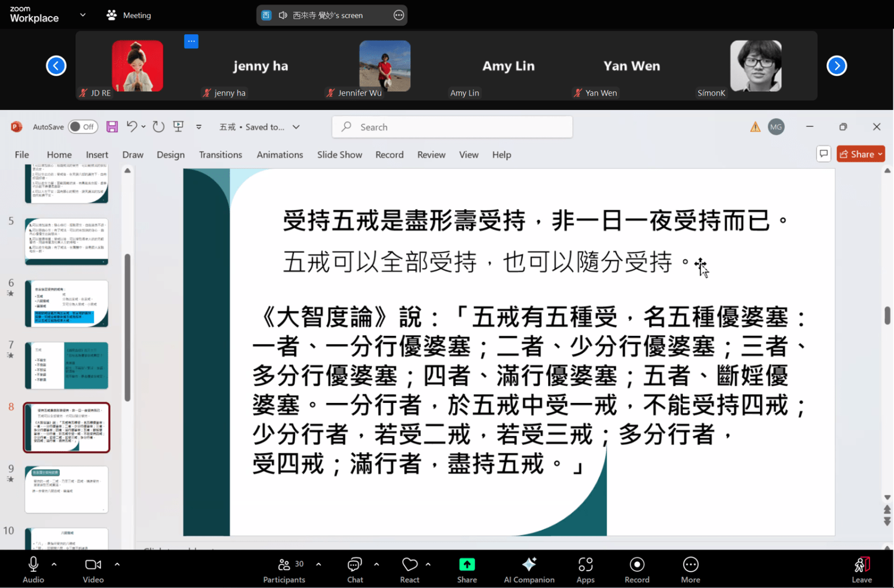Screen dimensions: 894x588
Task: Start slideshow from the Quick Access Toolbar icon
Action: pos(178,126)
